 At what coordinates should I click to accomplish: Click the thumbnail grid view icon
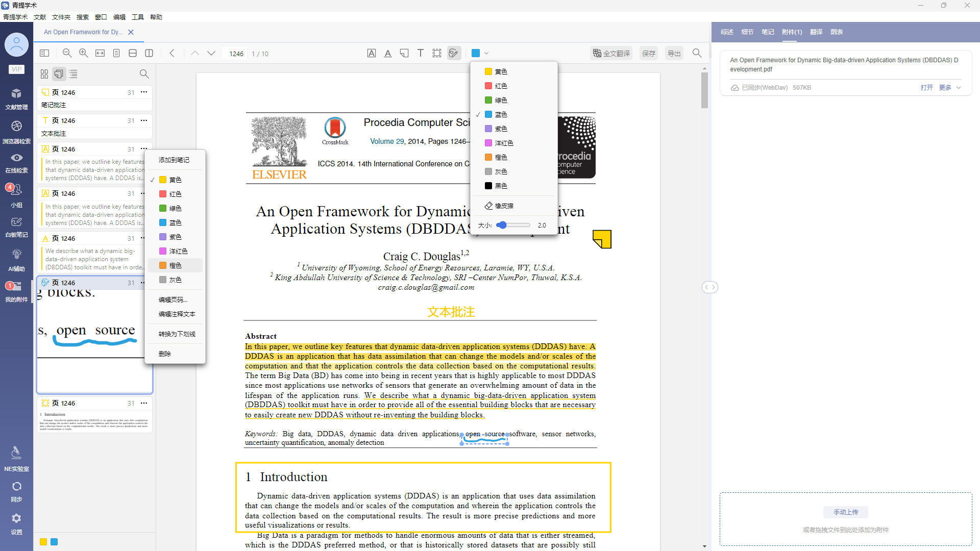[x=44, y=74]
